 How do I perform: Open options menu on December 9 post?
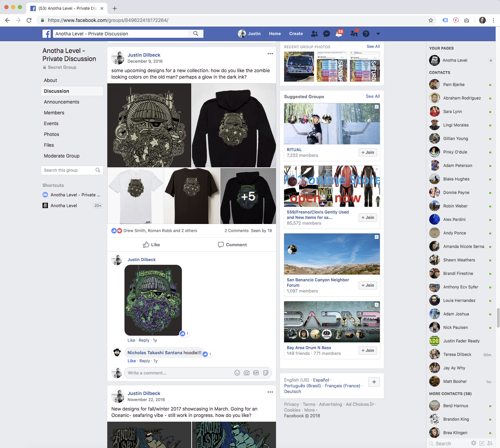point(270,54)
